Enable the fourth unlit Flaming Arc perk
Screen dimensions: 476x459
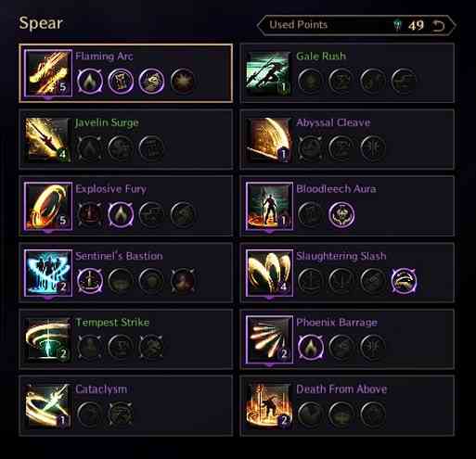[x=183, y=81]
